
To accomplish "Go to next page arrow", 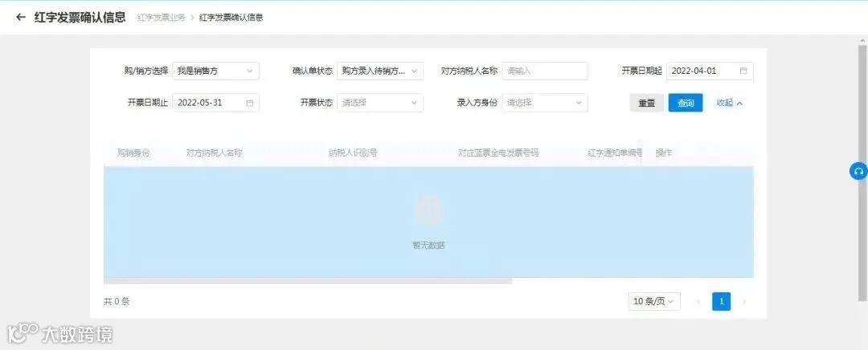I will tap(744, 301).
